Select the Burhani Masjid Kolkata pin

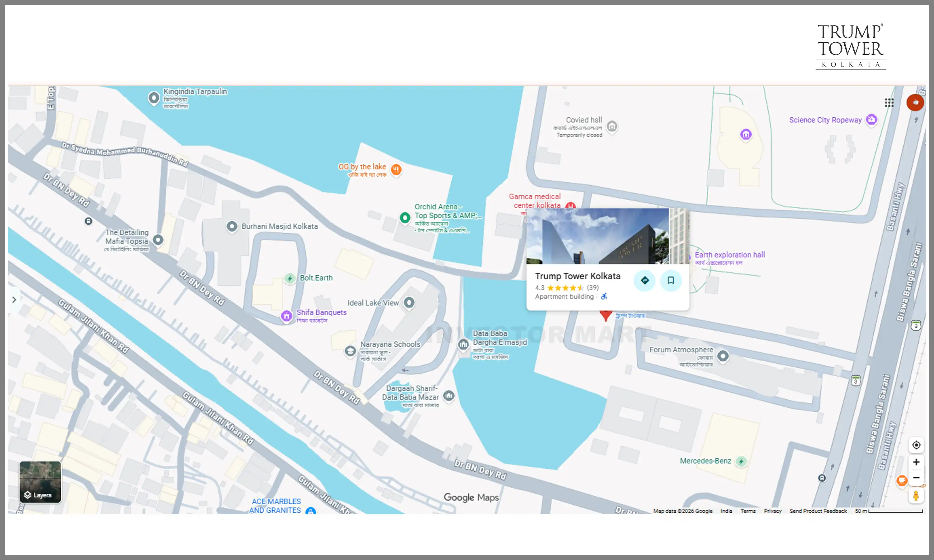[232, 226]
